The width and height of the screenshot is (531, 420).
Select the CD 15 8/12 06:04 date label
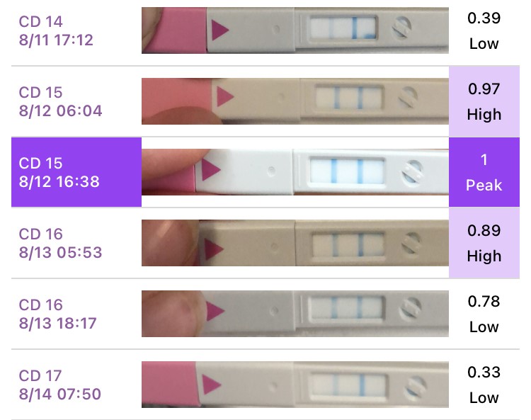60,102
